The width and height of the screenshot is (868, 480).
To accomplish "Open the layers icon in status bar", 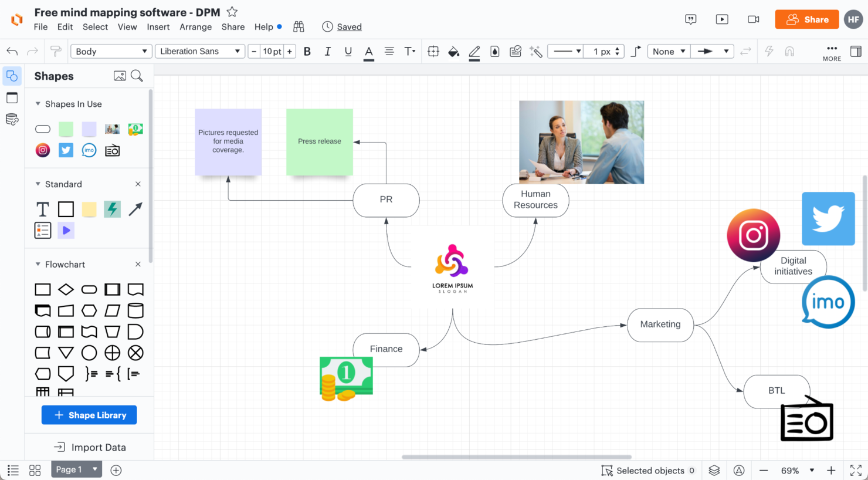I will (x=714, y=471).
